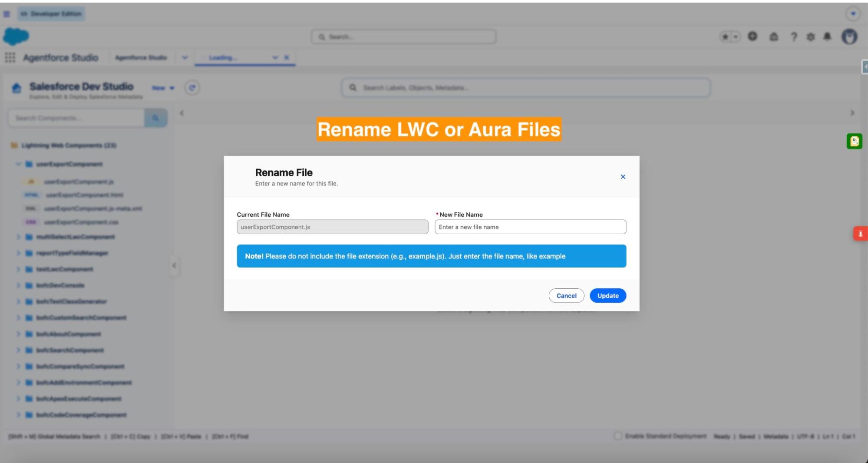Click the blue search button beside Search Components
The width and height of the screenshot is (868, 463).
155,118
